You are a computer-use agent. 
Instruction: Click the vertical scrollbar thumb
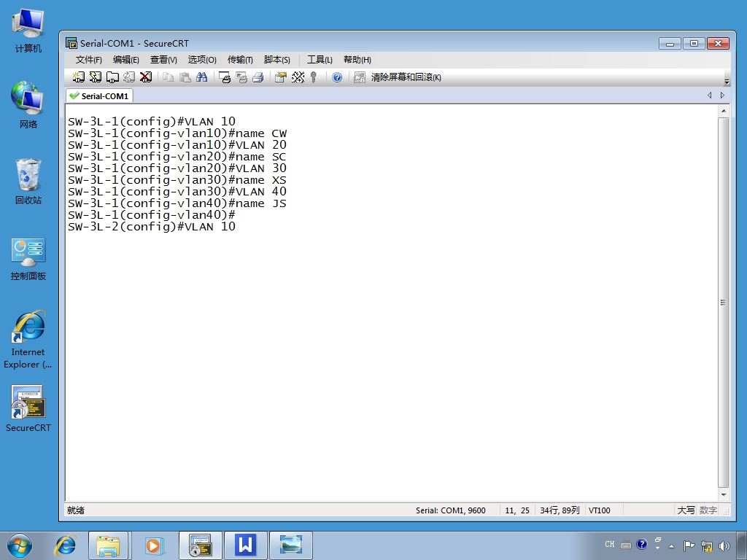723,303
